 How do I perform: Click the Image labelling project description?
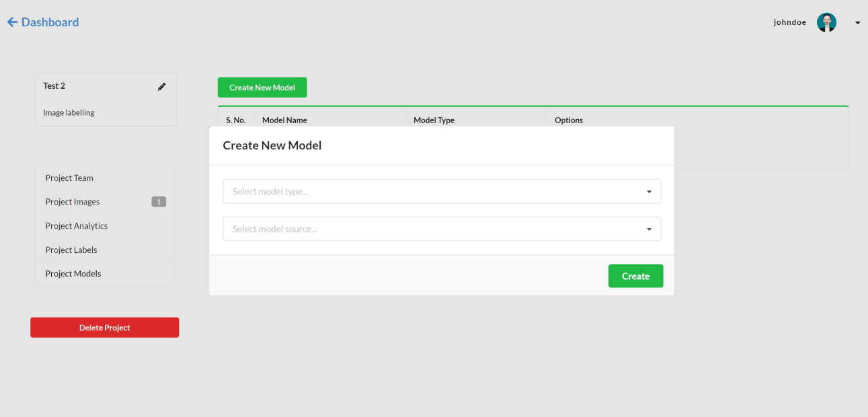point(69,112)
